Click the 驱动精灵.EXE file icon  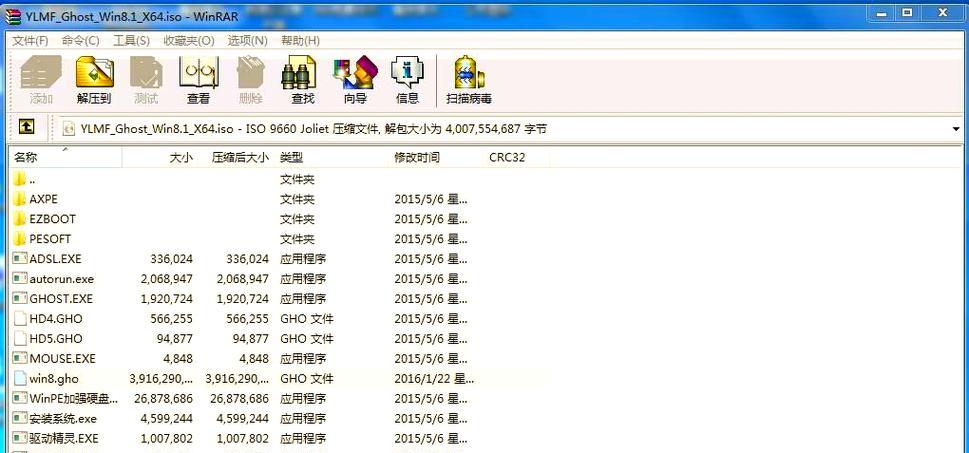click(20, 438)
